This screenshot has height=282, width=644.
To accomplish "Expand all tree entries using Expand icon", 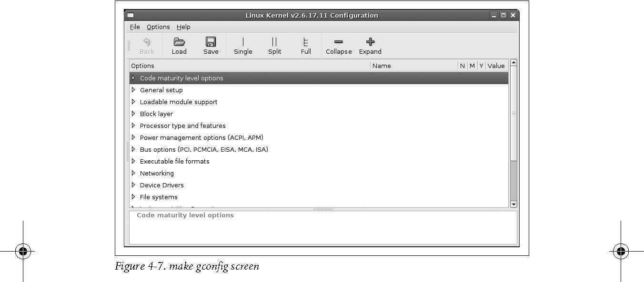I will pyautogui.click(x=370, y=42).
